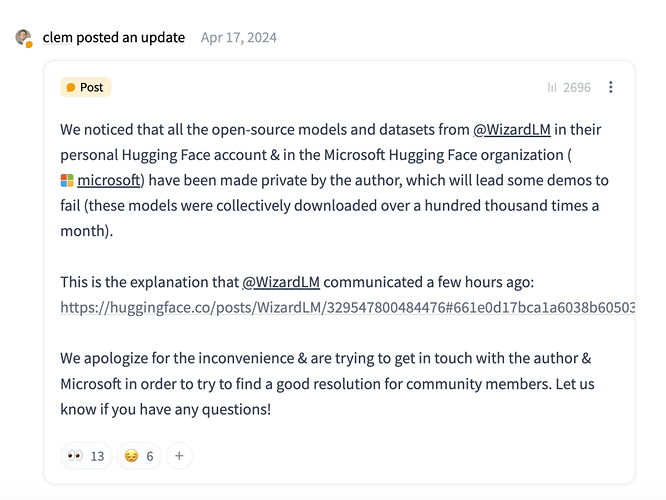Click clem's profile avatar

pos(23,38)
